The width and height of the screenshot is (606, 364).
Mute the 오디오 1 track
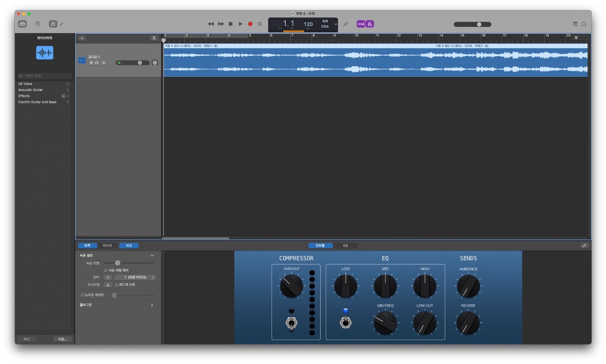coord(91,63)
